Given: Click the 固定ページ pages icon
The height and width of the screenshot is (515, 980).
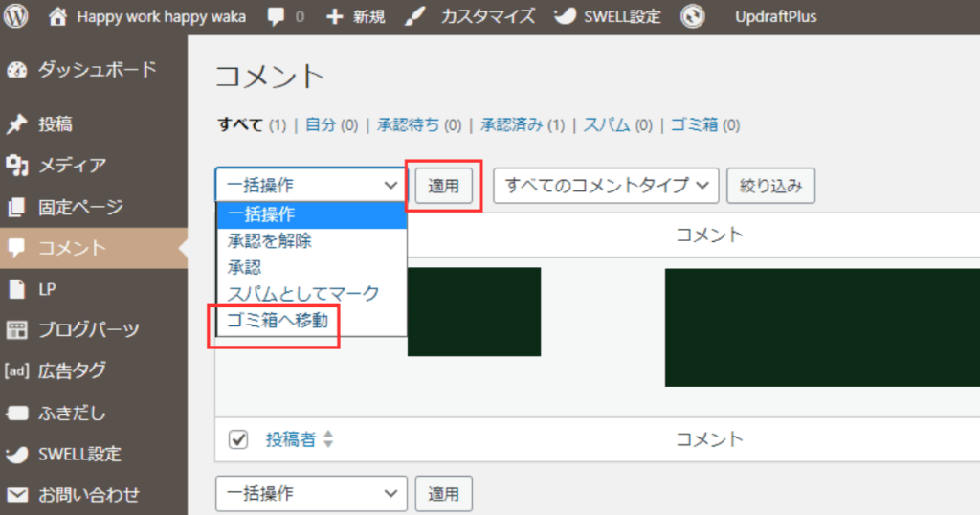Looking at the screenshot, I should coord(17,206).
